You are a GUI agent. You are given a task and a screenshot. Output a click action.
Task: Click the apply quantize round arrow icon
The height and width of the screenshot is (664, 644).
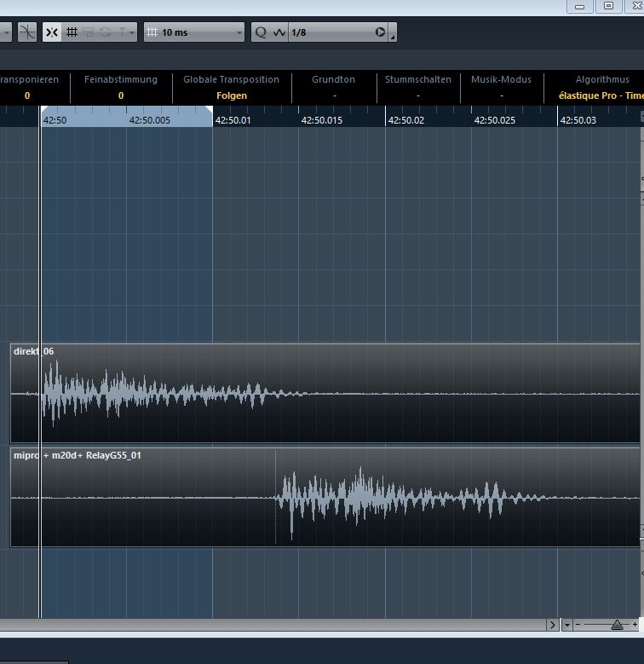(x=380, y=32)
